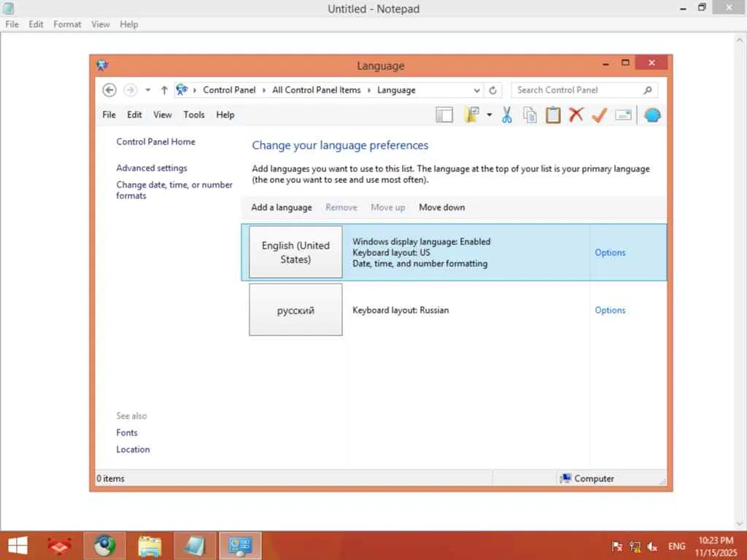Image resolution: width=747 pixels, height=560 pixels.
Task: Click the Copy toolbar icon
Action: point(530,114)
